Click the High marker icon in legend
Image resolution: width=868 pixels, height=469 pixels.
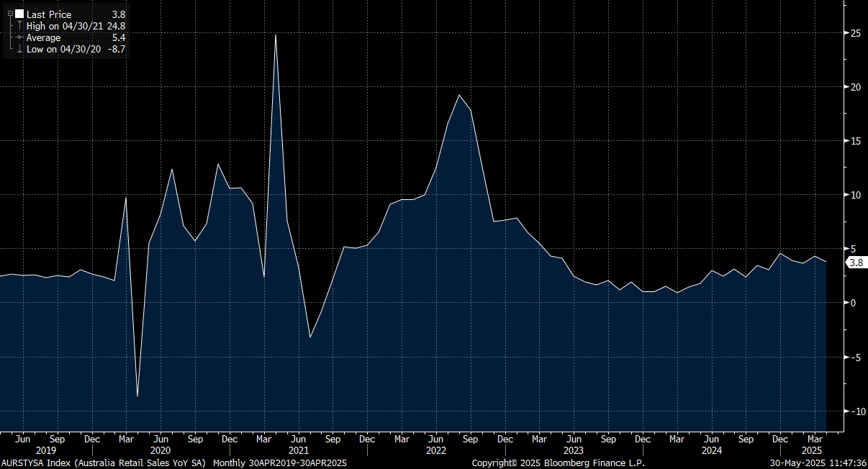(19, 26)
